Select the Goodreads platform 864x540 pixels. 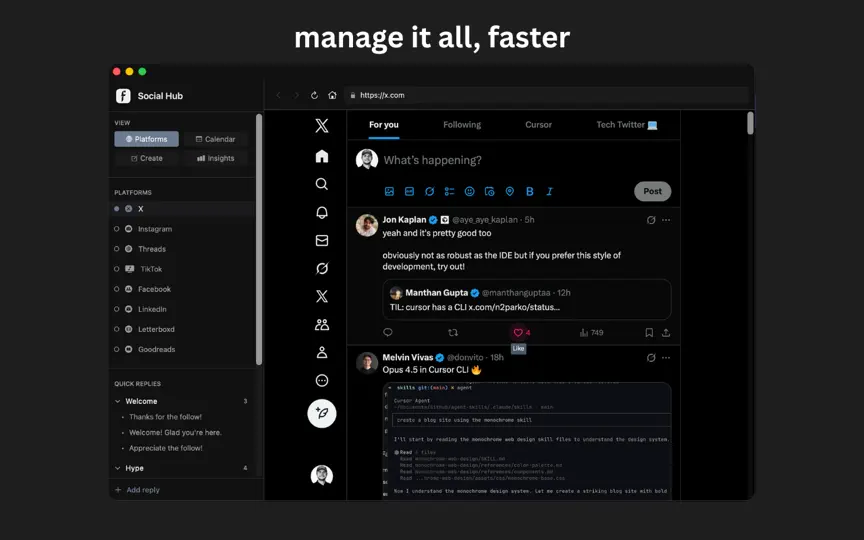point(182,349)
